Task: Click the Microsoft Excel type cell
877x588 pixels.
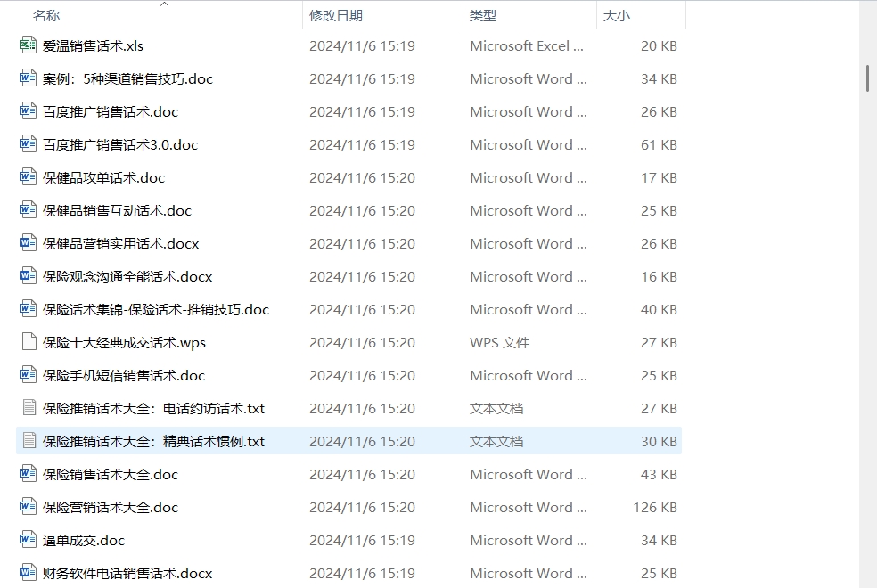Action: click(527, 45)
